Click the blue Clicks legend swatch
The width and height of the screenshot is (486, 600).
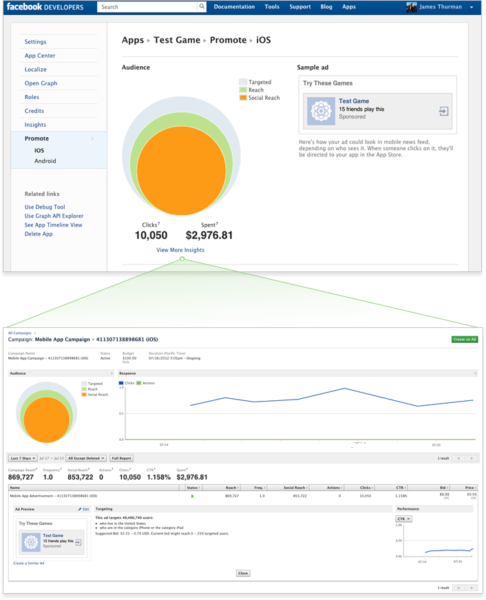point(121,383)
